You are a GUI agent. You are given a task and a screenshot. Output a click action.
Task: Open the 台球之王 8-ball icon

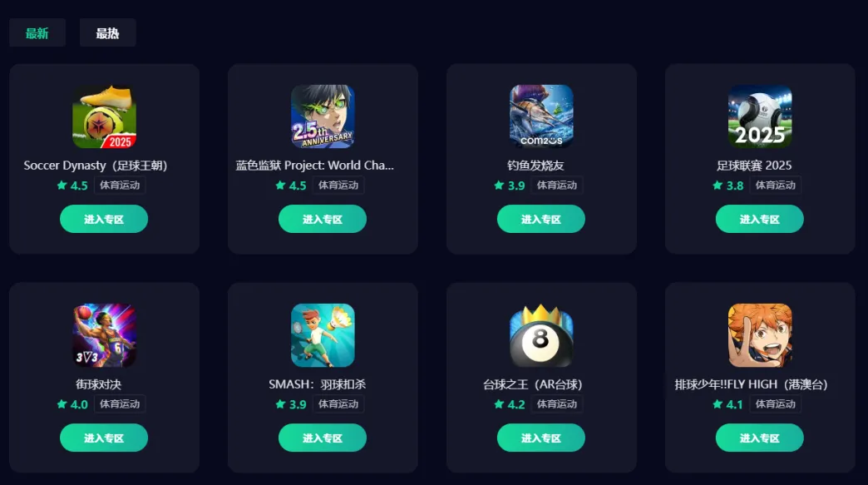click(x=541, y=335)
